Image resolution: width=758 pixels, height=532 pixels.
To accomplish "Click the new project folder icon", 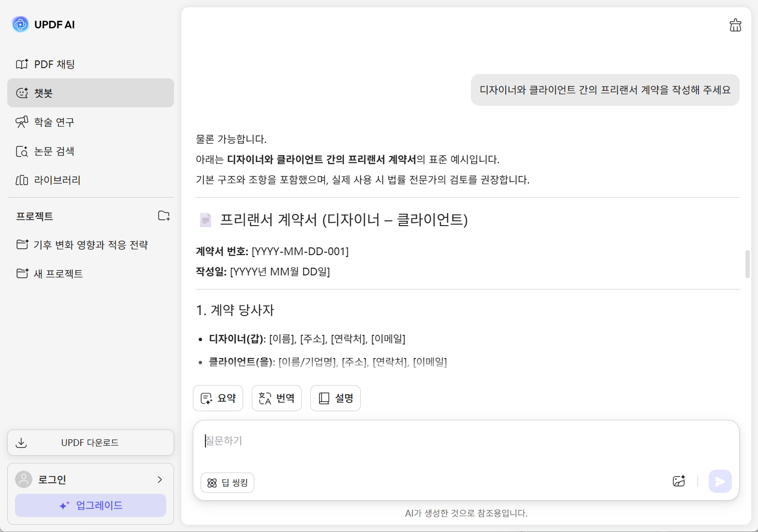I will tap(164, 216).
